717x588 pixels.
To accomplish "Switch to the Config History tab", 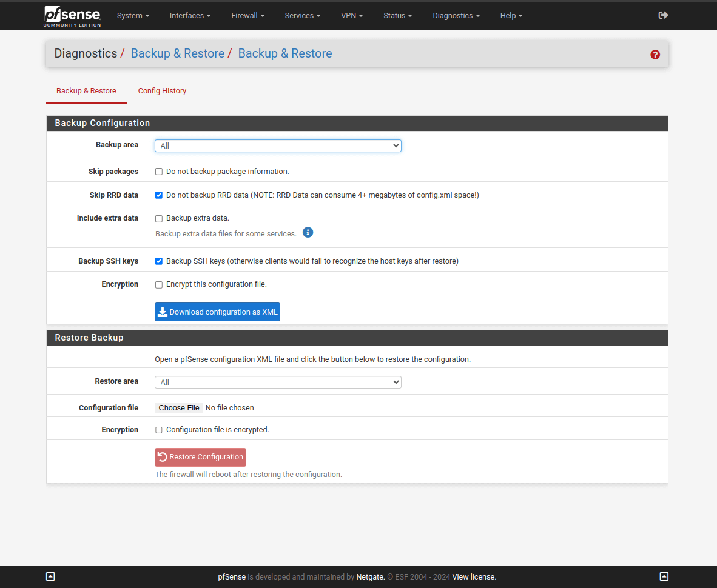I will pyautogui.click(x=162, y=91).
